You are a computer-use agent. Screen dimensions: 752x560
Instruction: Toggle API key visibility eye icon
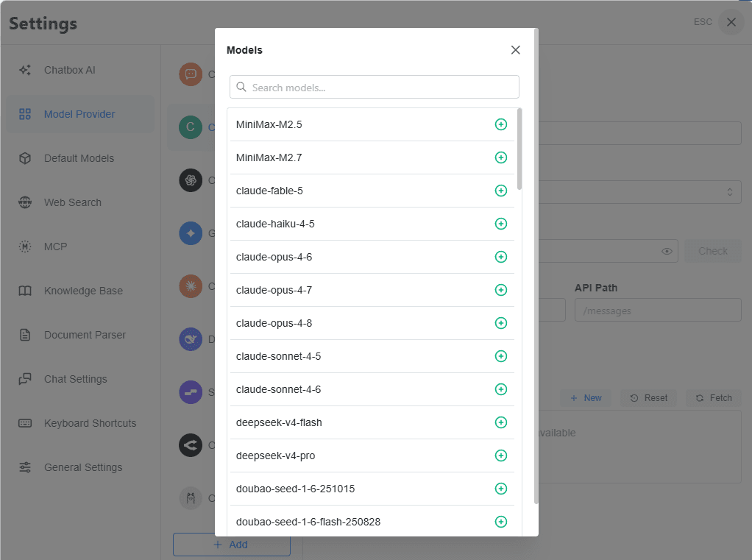[x=667, y=251]
